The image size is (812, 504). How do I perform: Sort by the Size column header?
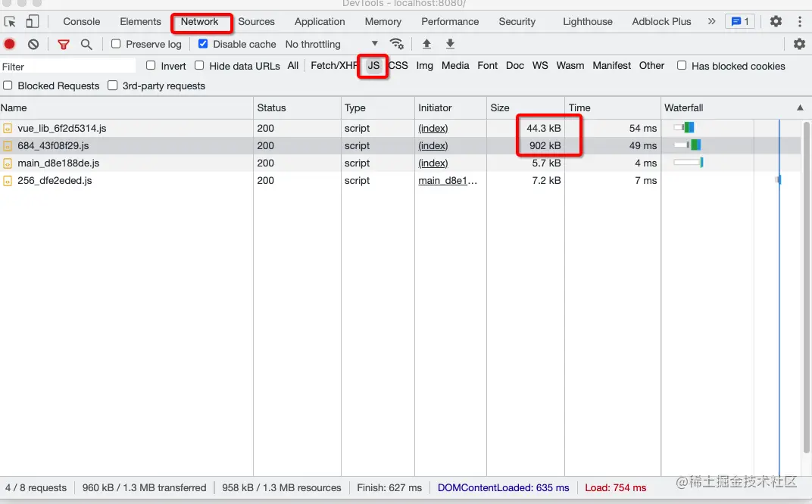click(x=525, y=107)
